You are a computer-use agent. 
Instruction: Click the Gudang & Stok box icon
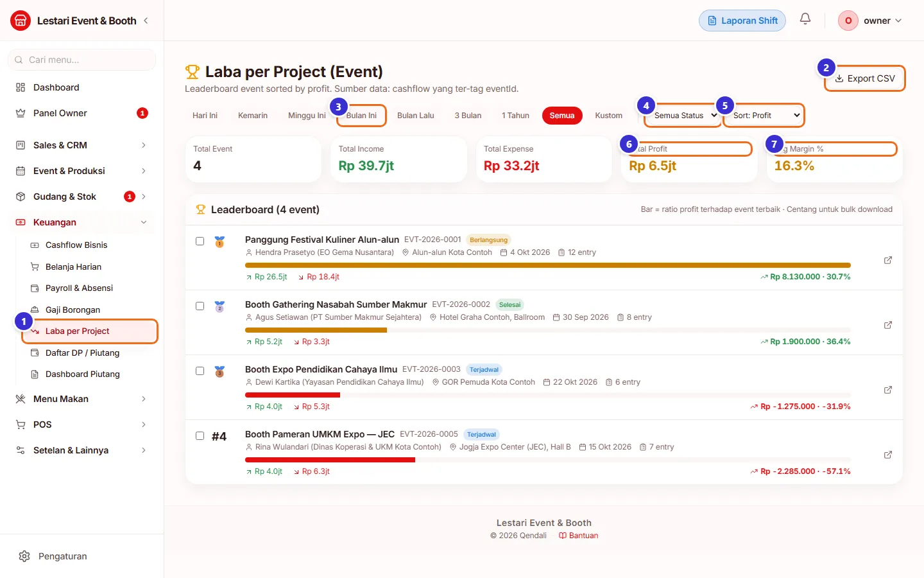[x=21, y=197]
